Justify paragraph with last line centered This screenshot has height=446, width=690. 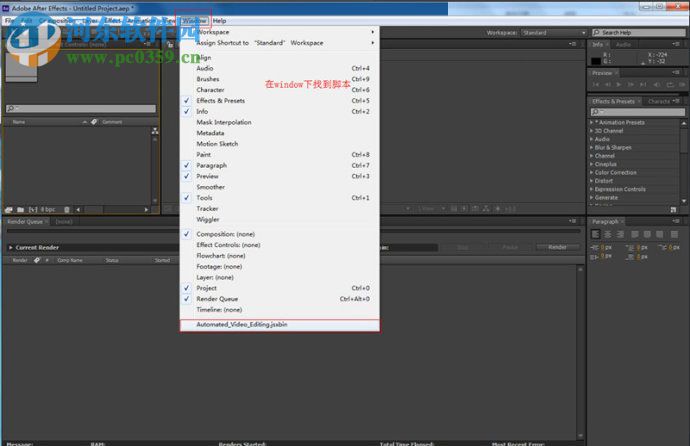[647, 234]
